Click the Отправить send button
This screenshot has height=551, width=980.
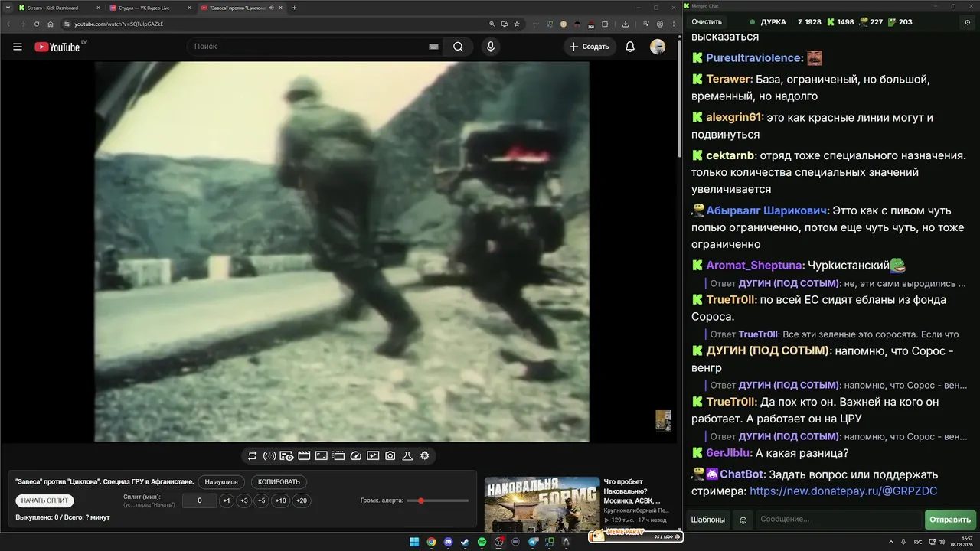[x=950, y=520]
